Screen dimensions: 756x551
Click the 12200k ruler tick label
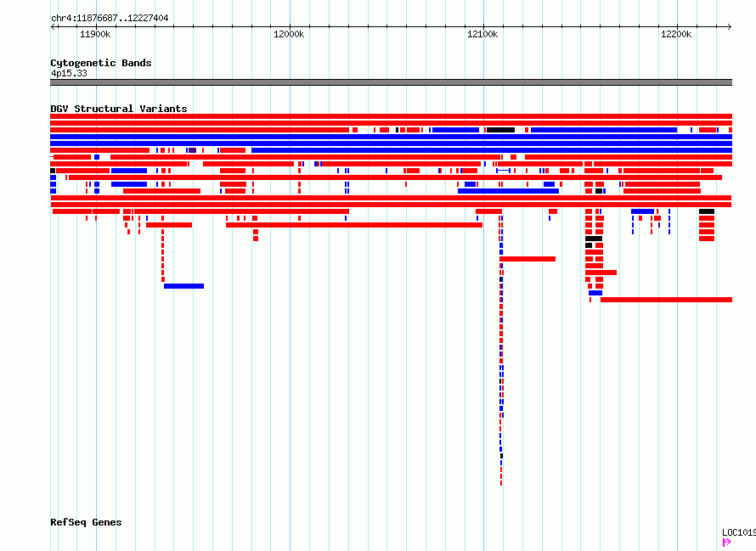click(676, 34)
